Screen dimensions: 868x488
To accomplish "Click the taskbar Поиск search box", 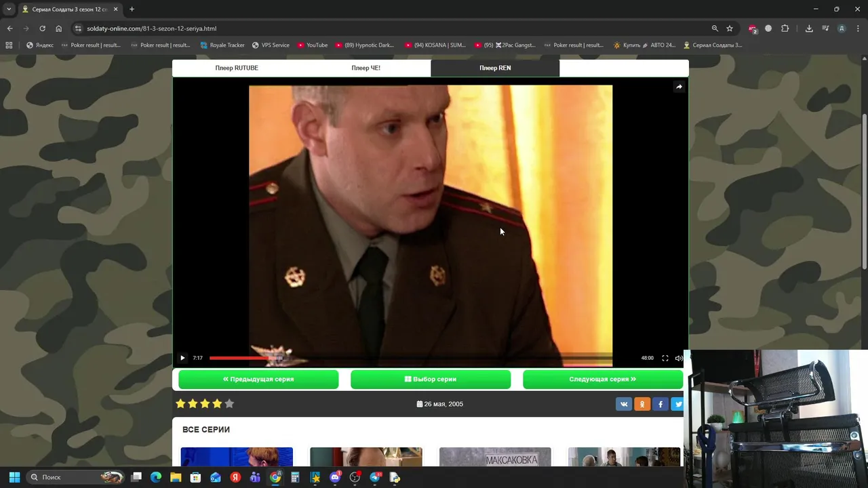I will click(77, 477).
